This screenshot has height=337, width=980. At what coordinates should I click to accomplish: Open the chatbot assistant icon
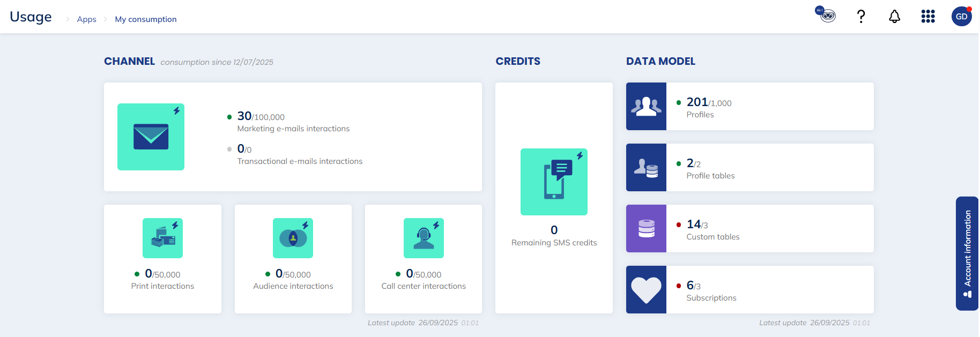coord(827,16)
